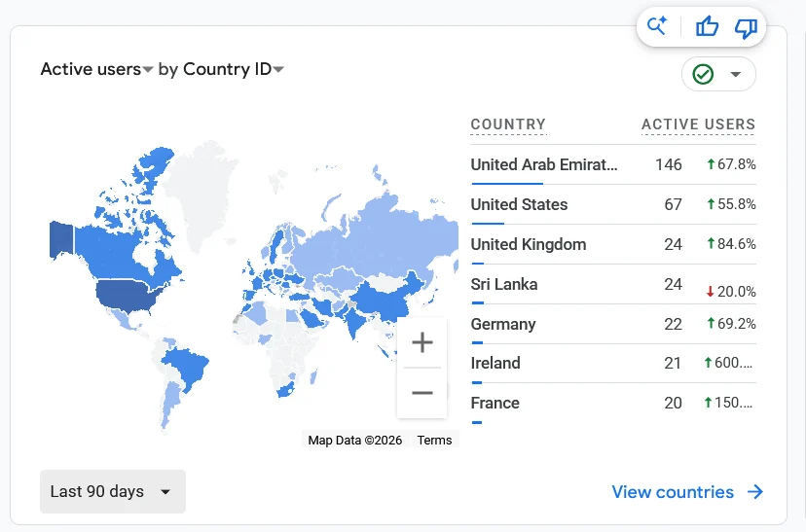Select the Sri Lanka row

tap(613, 284)
